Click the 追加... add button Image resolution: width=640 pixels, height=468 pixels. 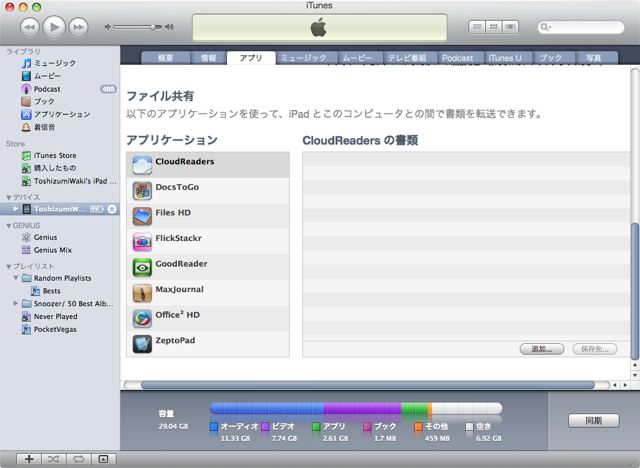(542, 349)
